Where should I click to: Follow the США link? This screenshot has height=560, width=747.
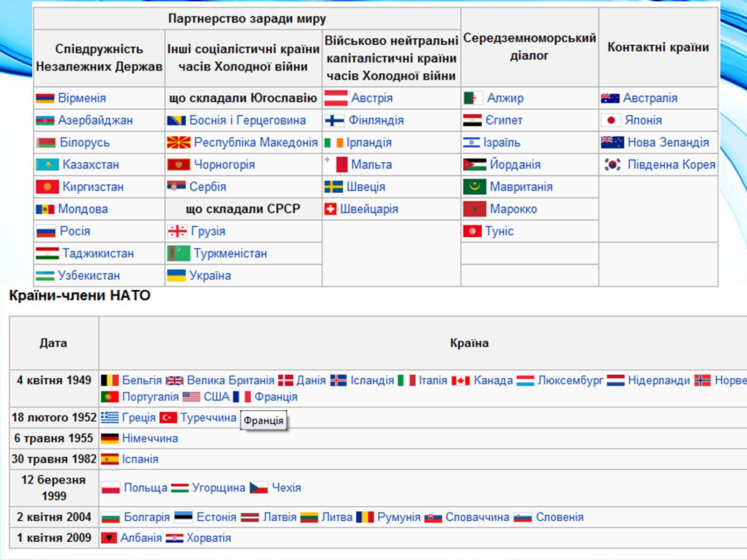tap(216, 397)
